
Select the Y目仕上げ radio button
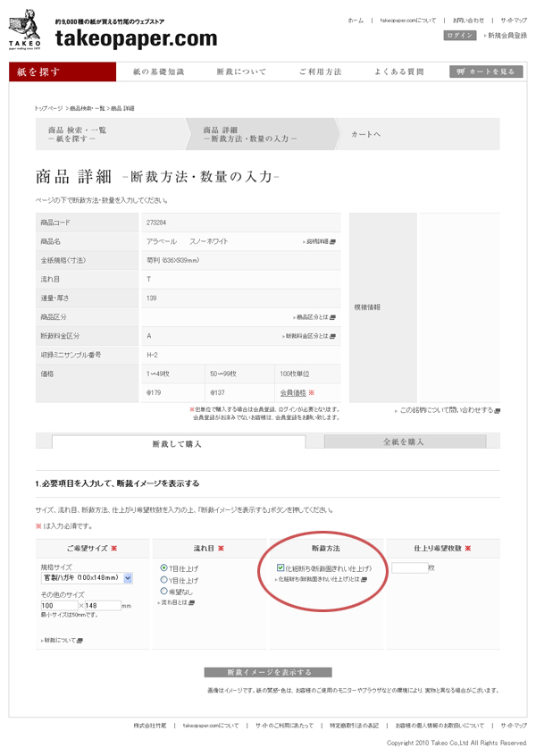(x=163, y=580)
